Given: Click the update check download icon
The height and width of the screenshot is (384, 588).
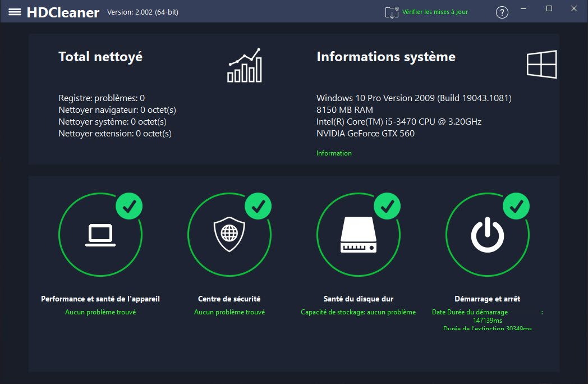Looking at the screenshot, I should (x=392, y=12).
